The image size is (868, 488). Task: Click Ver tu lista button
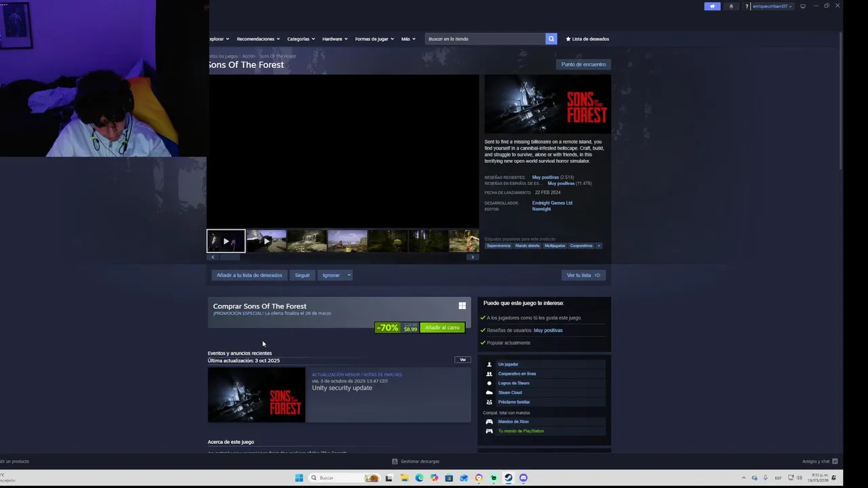[x=583, y=275]
